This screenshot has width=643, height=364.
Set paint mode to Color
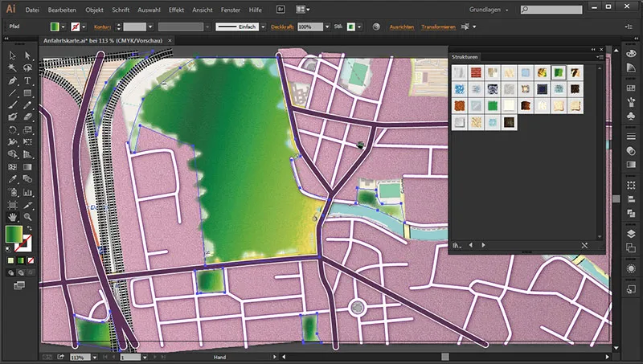coord(11,260)
